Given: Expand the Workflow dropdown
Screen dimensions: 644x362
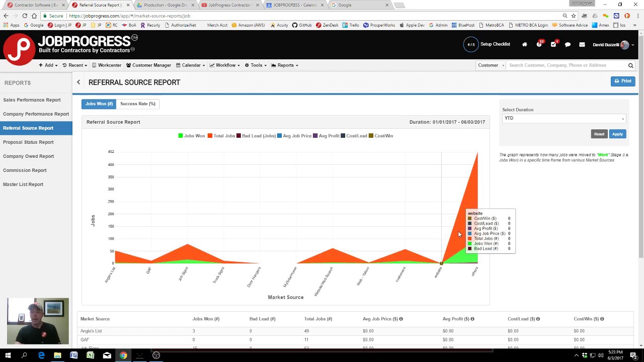Looking at the screenshot, I should [x=225, y=65].
